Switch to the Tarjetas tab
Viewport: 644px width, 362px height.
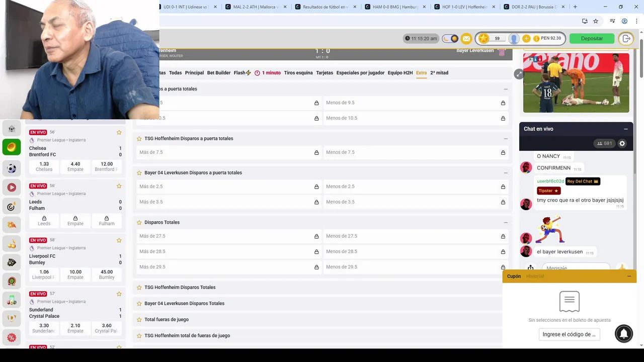click(325, 73)
